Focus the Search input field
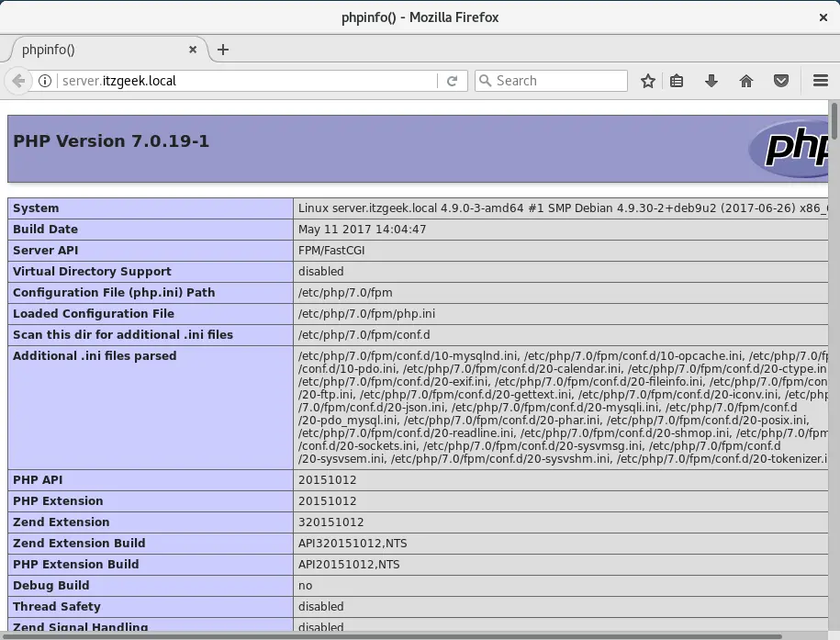 pyautogui.click(x=551, y=81)
